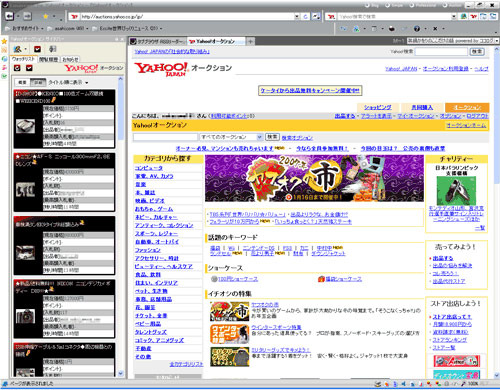
Task: Select the ウォッチリスト sidebar tab
Action: pyautogui.click(x=23, y=59)
